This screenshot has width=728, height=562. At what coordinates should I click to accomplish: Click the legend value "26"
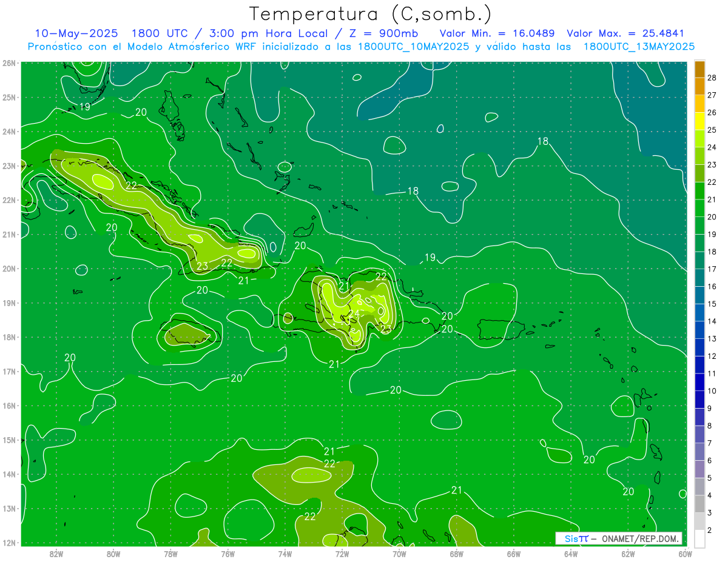[712, 112]
